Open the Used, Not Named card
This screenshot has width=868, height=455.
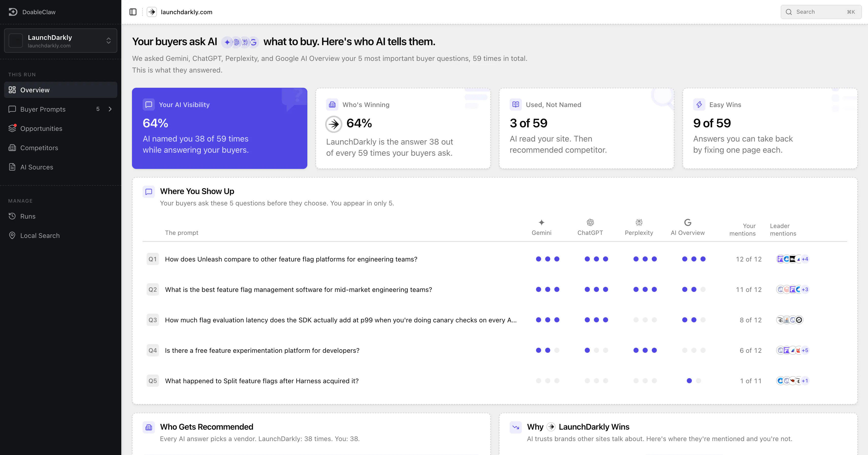(587, 128)
